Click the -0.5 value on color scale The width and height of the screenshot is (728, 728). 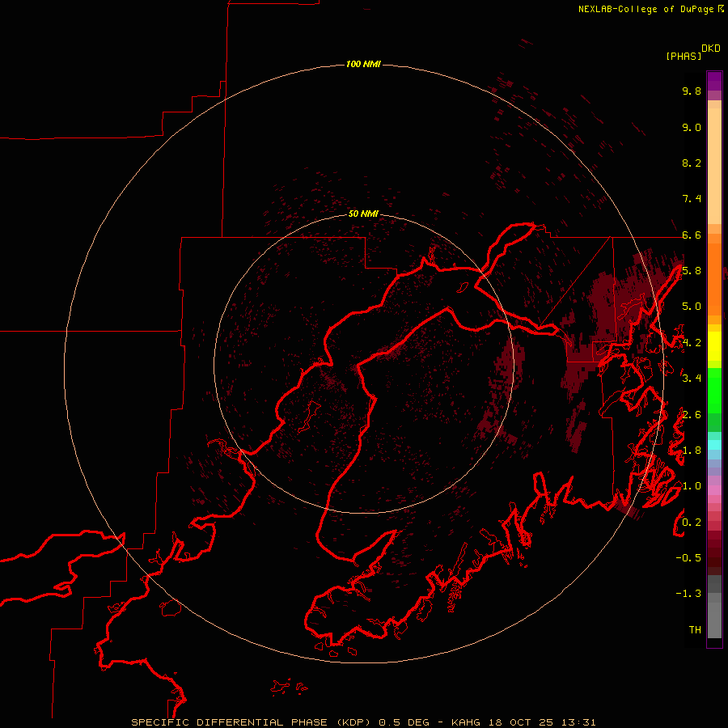pyautogui.click(x=688, y=558)
